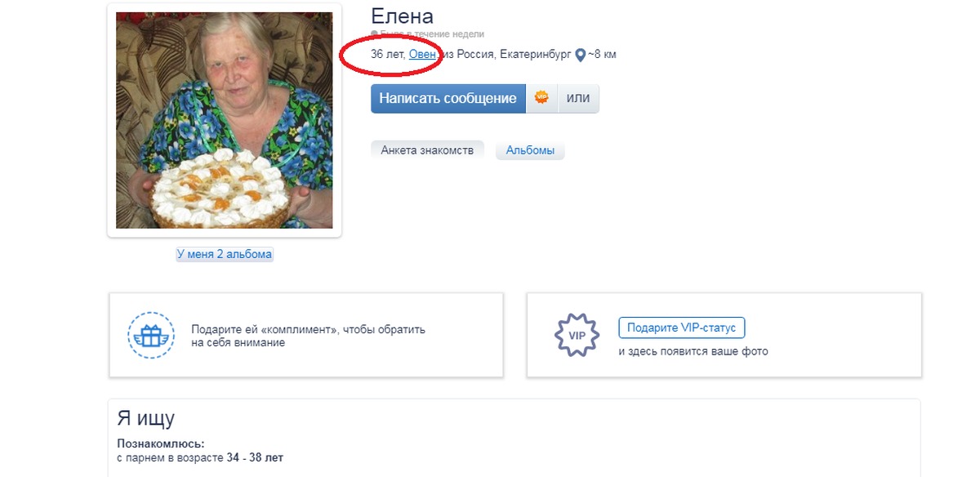This screenshot has width=980, height=477.
Task: Click the и здесь появится ваше фото text
Action: coord(693,351)
